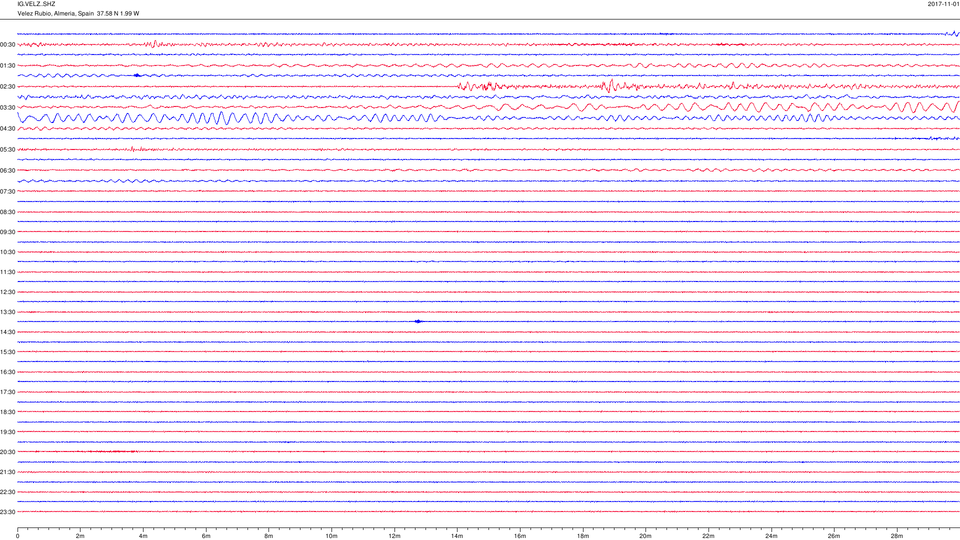This screenshot has width=960, height=540.
Task: Select the 26m axis tick label
Action: click(x=834, y=536)
